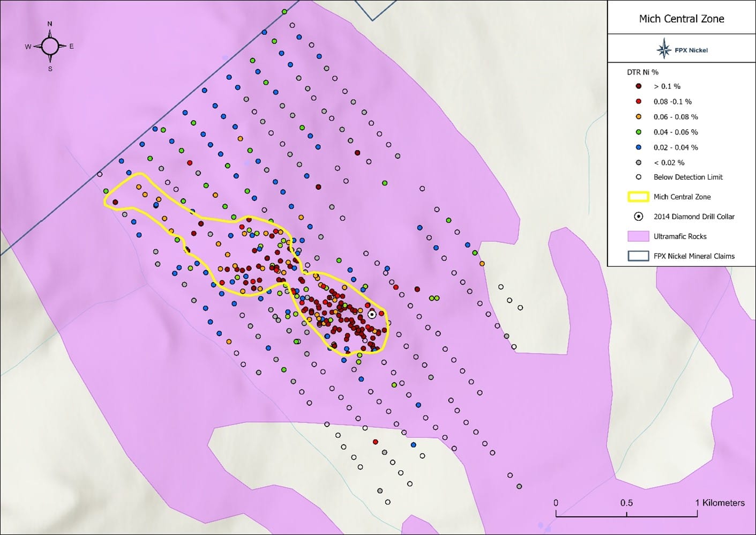Screen dimensions: 756x535
Task: Click the FPX Nickel Mineral Claims legend text
Action: [x=694, y=256]
